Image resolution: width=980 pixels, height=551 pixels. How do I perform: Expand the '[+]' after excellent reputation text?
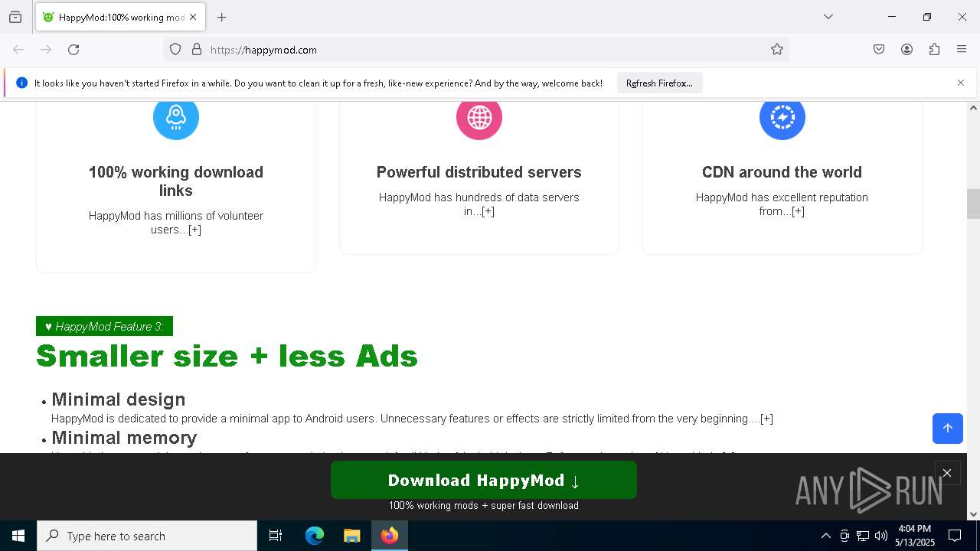[x=798, y=211]
